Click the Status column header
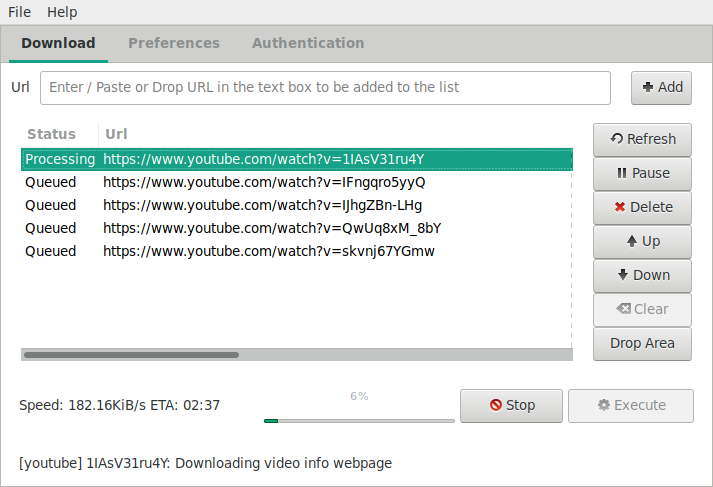This screenshot has height=487, width=713. point(52,134)
